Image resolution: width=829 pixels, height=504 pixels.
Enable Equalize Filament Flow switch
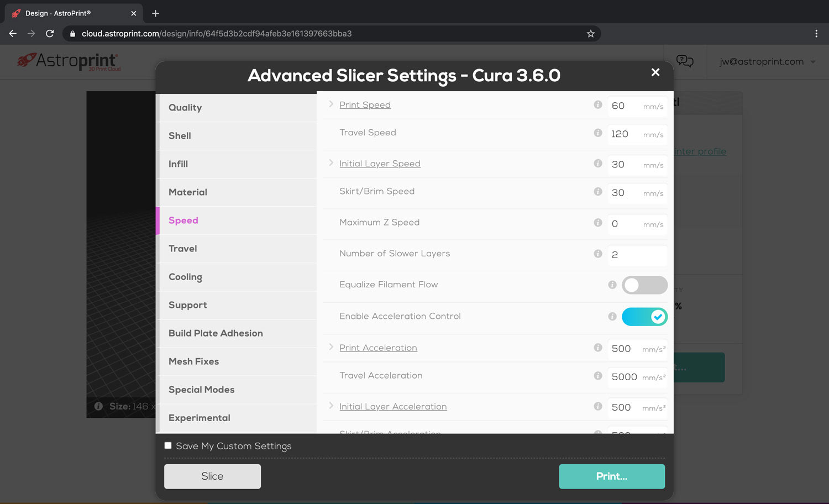coord(644,285)
